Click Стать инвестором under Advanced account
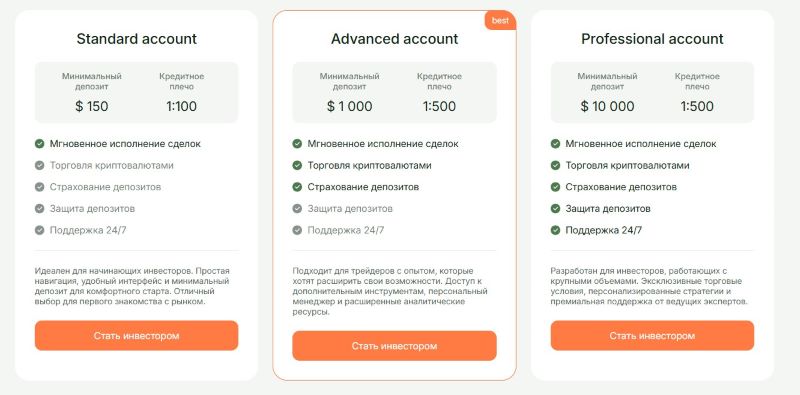Image resolution: width=800 pixels, height=395 pixels. tap(394, 346)
